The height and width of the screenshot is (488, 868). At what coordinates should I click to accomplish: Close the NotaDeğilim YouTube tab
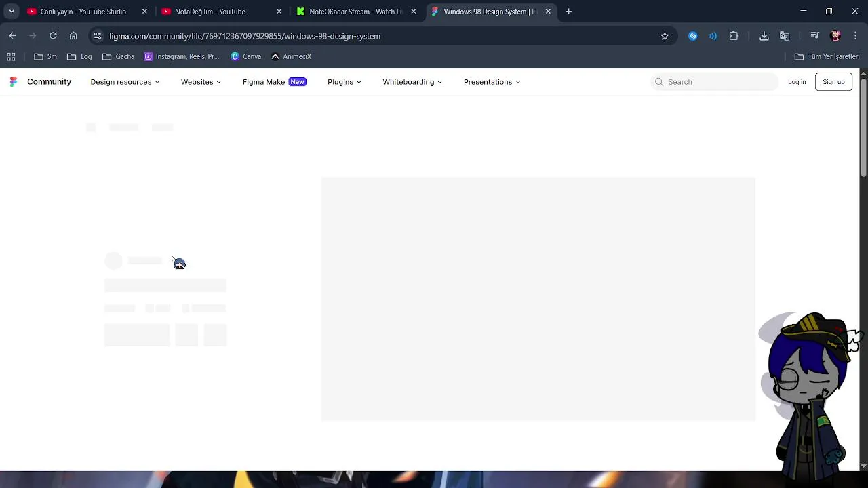click(279, 12)
